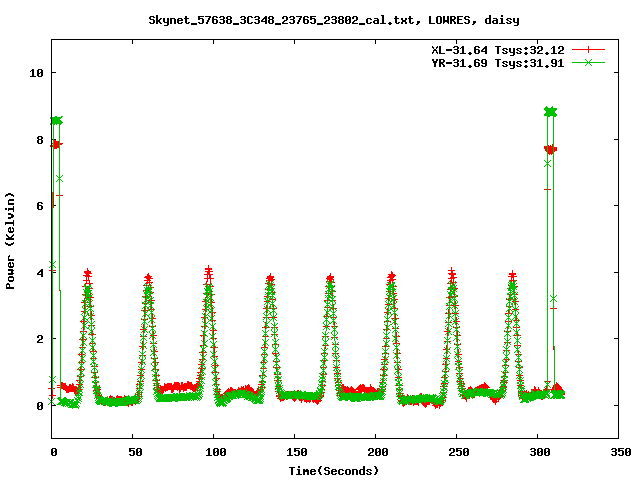
Task: Click legend entry XL-31.64 Tsys:32.12
Action: point(498,50)
